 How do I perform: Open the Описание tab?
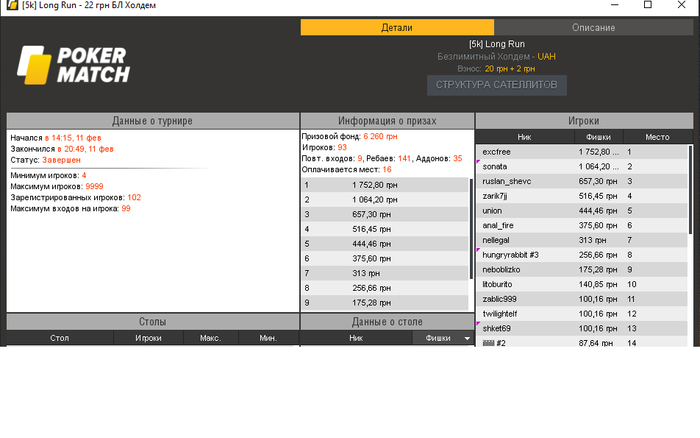593,27
